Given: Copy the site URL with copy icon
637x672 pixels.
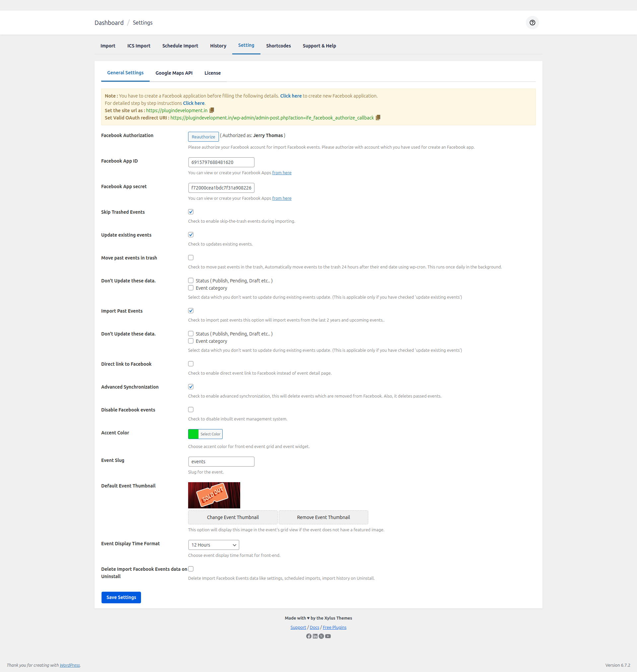Looking at the screenshot, I should click(212, 111).
